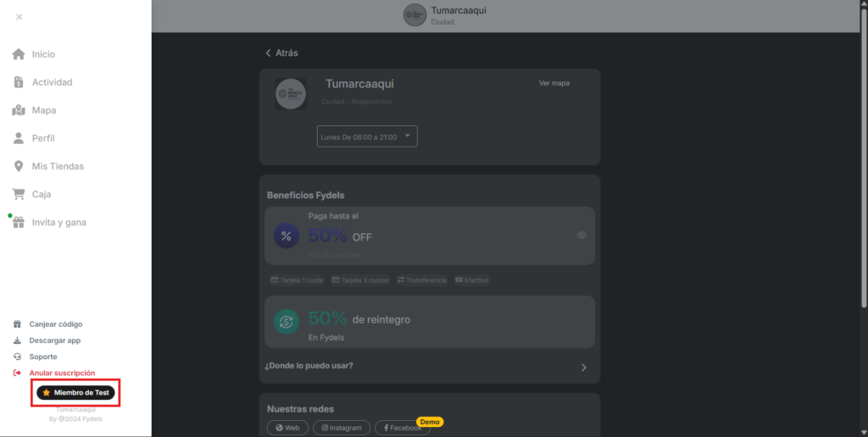Open Soporte link

coord(43,357)
